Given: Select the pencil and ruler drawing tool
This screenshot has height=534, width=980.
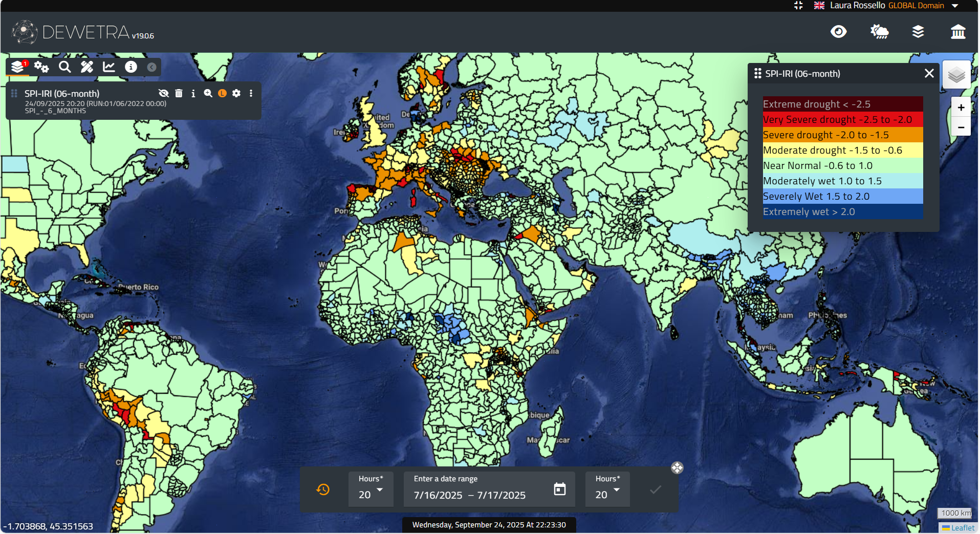Looking at the screenshot, I should (x=87, y=67).
